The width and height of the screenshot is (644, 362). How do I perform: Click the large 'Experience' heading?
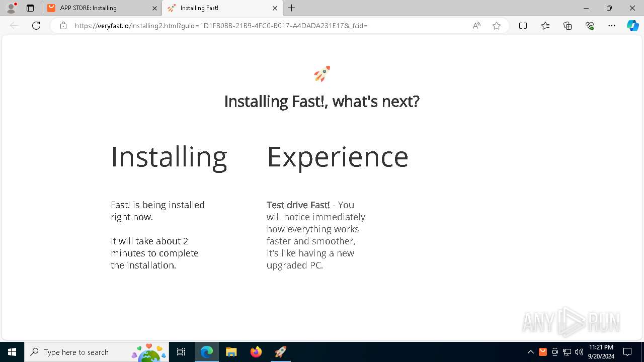coord(338,157)
